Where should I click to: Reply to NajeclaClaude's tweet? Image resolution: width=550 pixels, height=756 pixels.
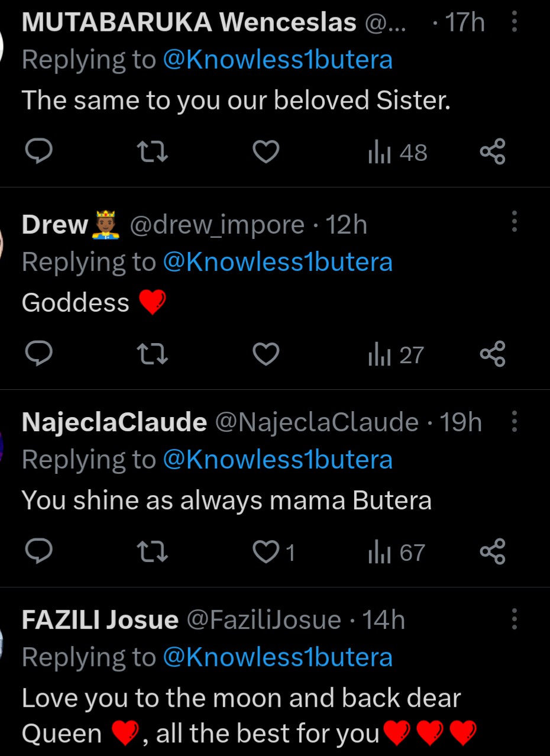click(39, 552)
